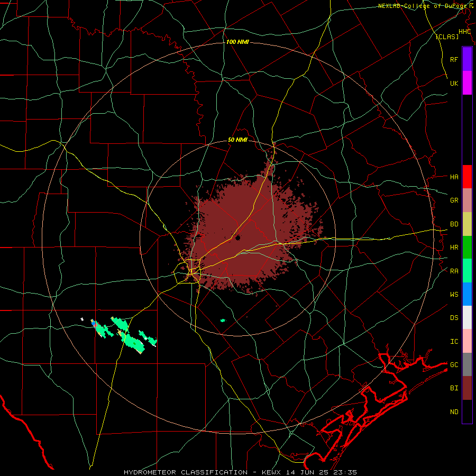The width and height of the screenshot is (476, 476).
Task: Click the 'RA' legend label
Action: pyautogui.click(x=454, y=271)
